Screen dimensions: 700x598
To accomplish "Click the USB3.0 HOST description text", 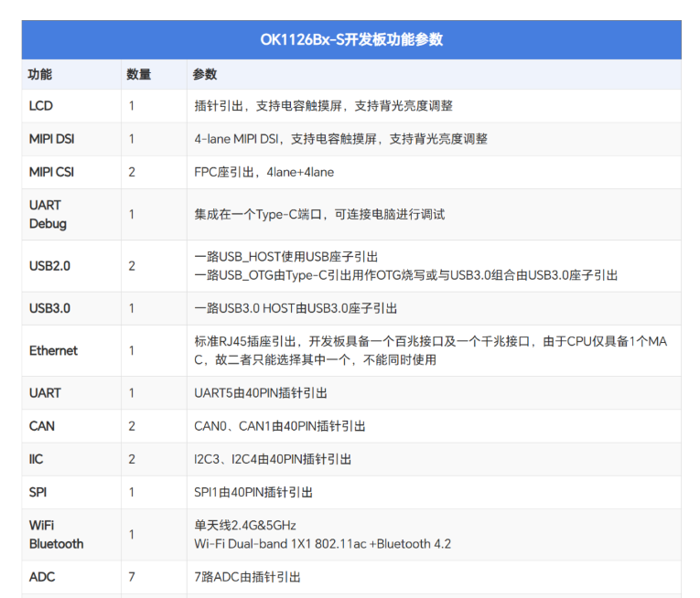I will coord(296,308).
